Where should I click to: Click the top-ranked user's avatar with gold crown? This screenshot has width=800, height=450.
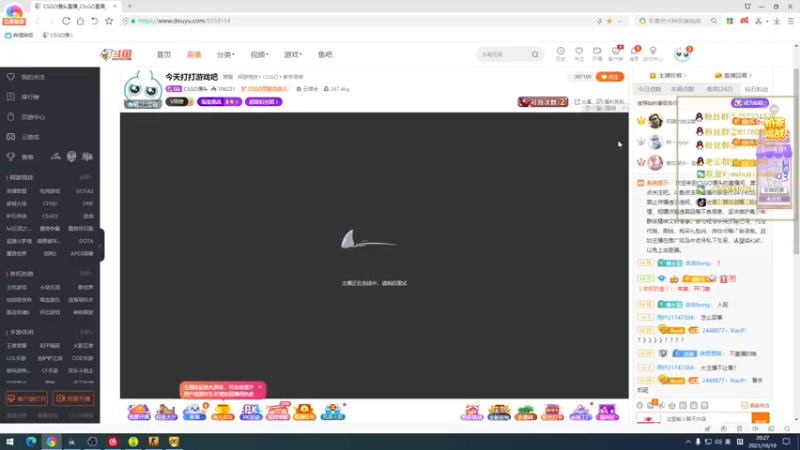655,121
